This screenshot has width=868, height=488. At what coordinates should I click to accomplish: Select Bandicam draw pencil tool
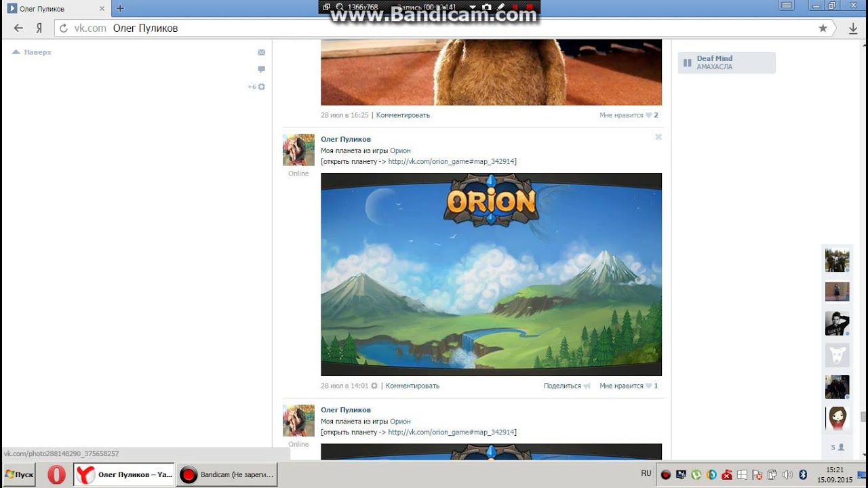coord(500,7)
